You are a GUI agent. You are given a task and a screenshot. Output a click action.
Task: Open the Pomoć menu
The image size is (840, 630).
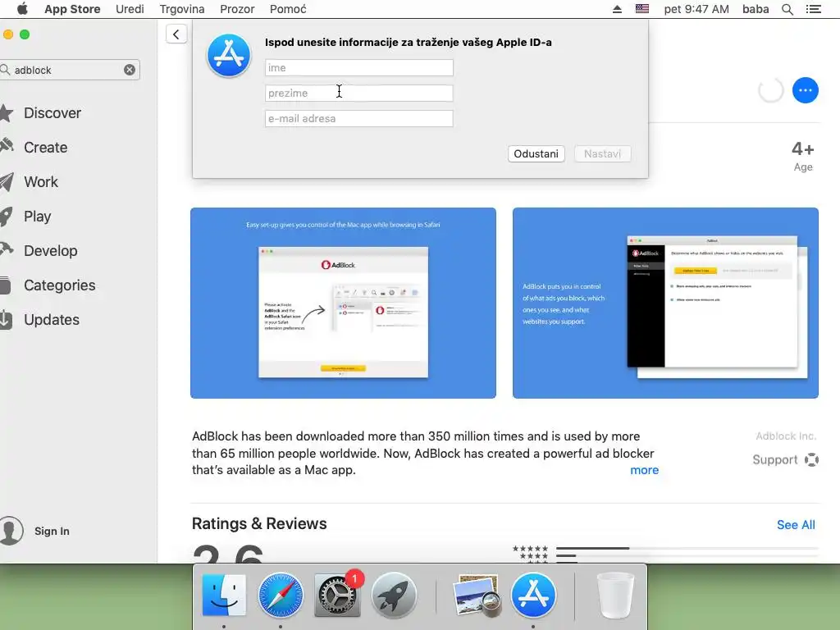288,9
